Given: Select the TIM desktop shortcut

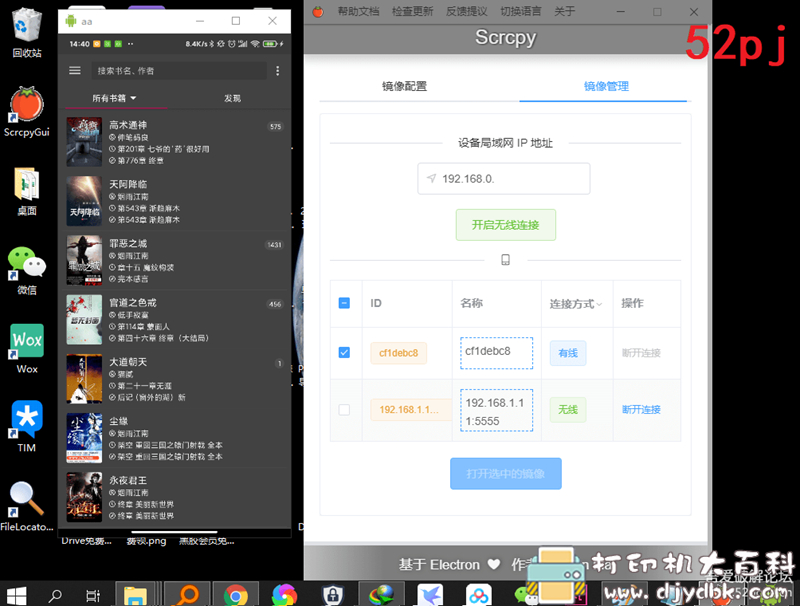Looking at the screenshot, I should click(x=27, y=427).
